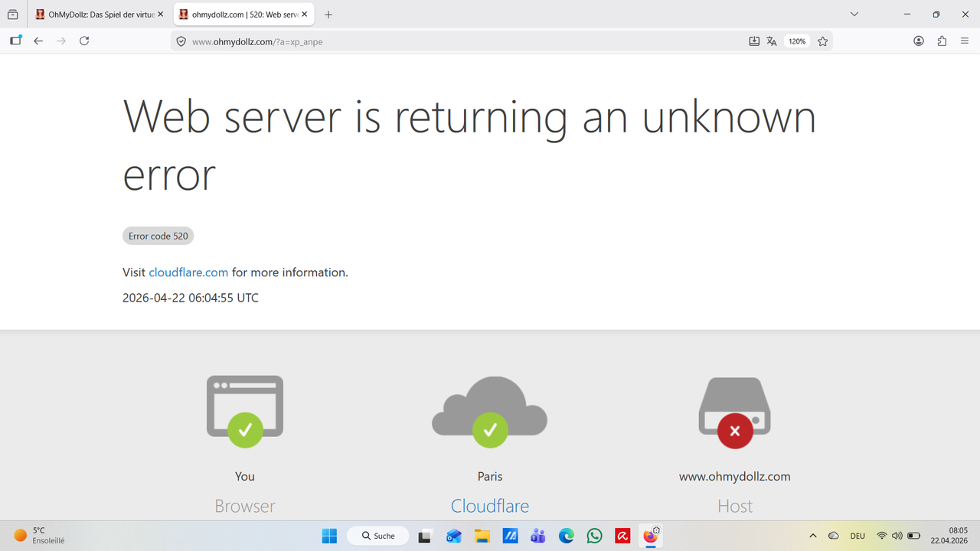Switch the DEU keyboard language
Image resolution: width=980 pixels, height=551 pixels.
[x=857, y=536]
